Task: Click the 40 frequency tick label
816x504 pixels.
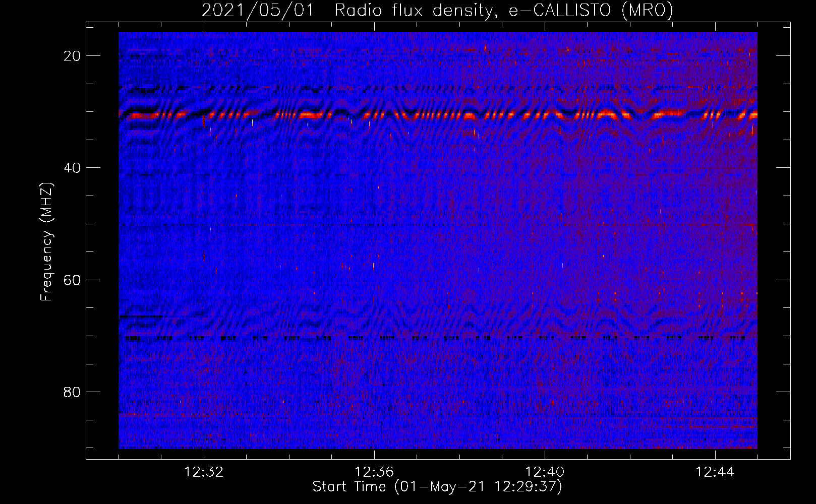Action: click(x=73, y=168)
